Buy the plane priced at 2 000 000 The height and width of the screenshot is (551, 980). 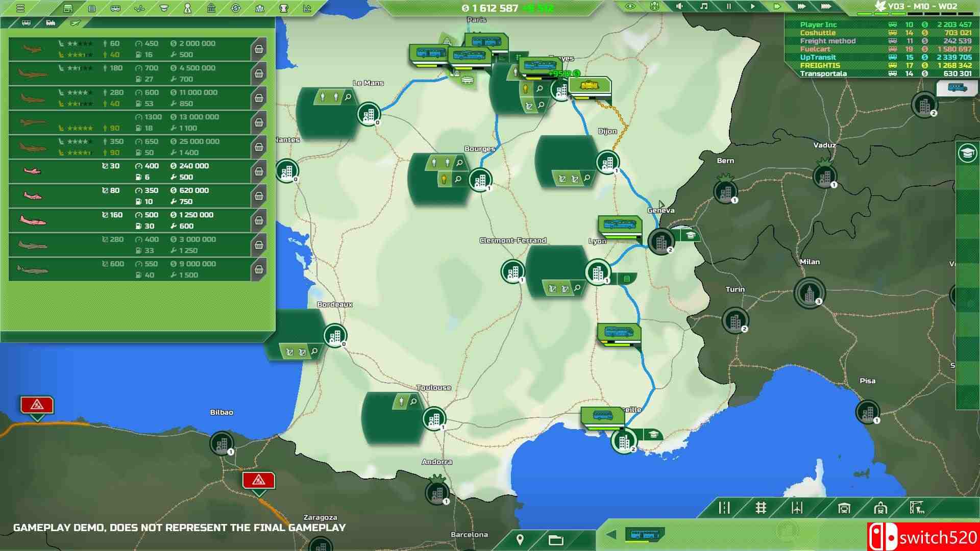260,48
